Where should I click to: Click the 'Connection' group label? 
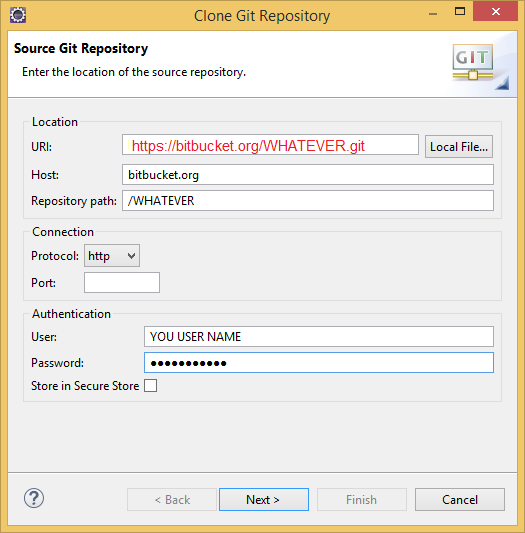[x=63, y=232]
